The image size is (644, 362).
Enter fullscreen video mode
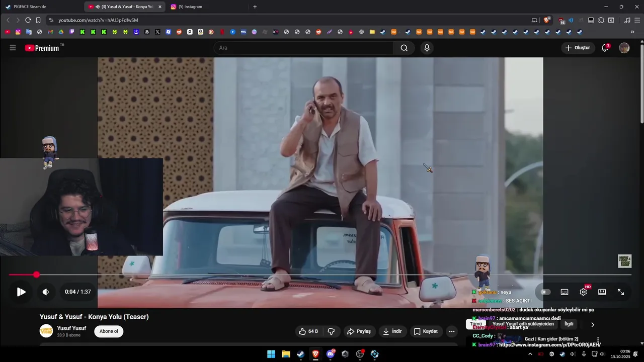pos(621,292)
